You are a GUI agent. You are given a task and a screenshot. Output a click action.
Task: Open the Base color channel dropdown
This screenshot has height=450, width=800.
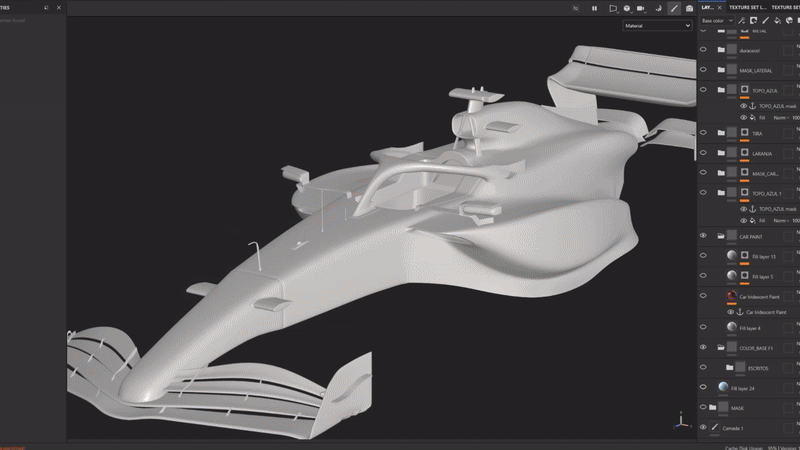coord(717,20)
